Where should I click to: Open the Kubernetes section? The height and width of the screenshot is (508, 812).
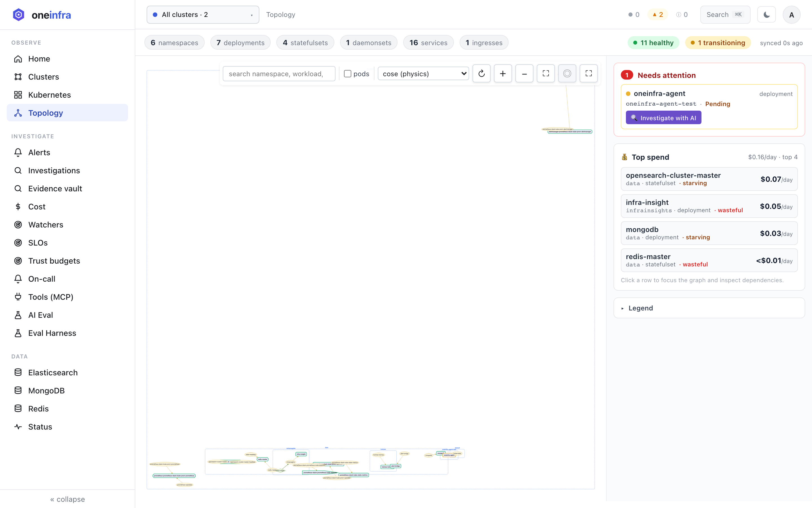(67, 95)
